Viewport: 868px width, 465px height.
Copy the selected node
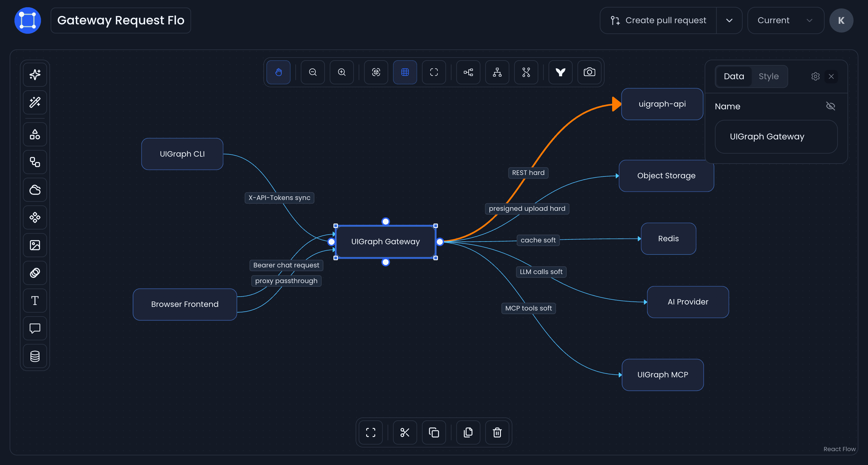(434, 432)
